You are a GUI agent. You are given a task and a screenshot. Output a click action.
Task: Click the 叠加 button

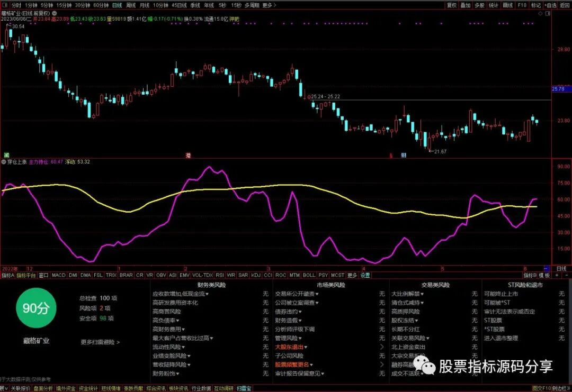pyautogui.click(x=466, y=5)
